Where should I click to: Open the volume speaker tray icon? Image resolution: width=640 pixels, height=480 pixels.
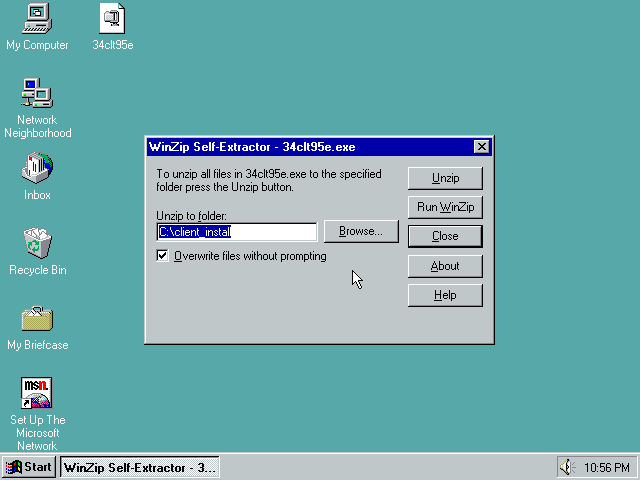[x=567, y=467]
